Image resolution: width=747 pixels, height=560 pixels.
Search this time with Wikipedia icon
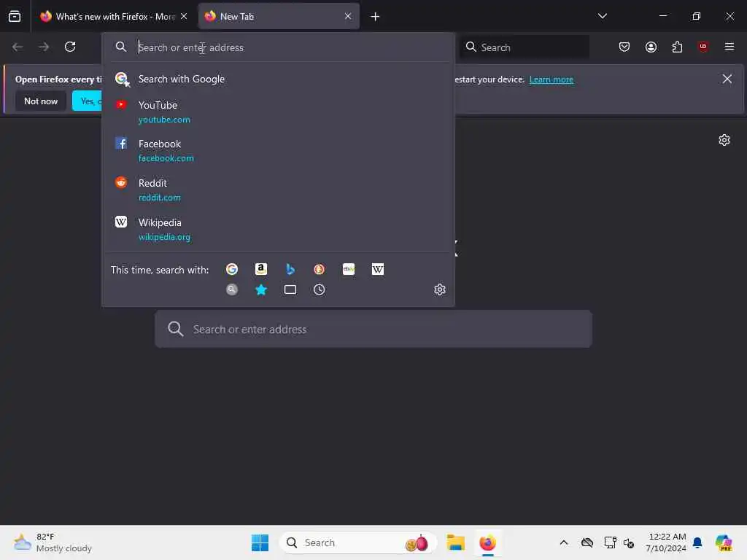(x=378, y=270)
